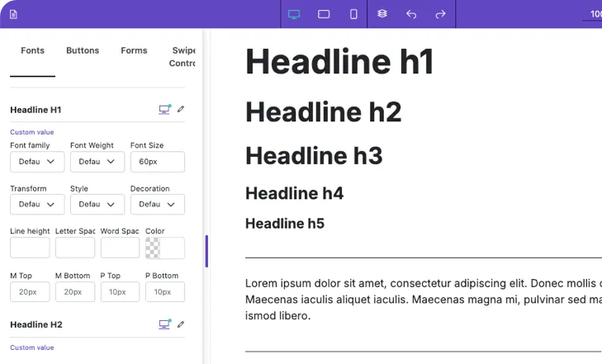Undo the last change

[411, 14]
